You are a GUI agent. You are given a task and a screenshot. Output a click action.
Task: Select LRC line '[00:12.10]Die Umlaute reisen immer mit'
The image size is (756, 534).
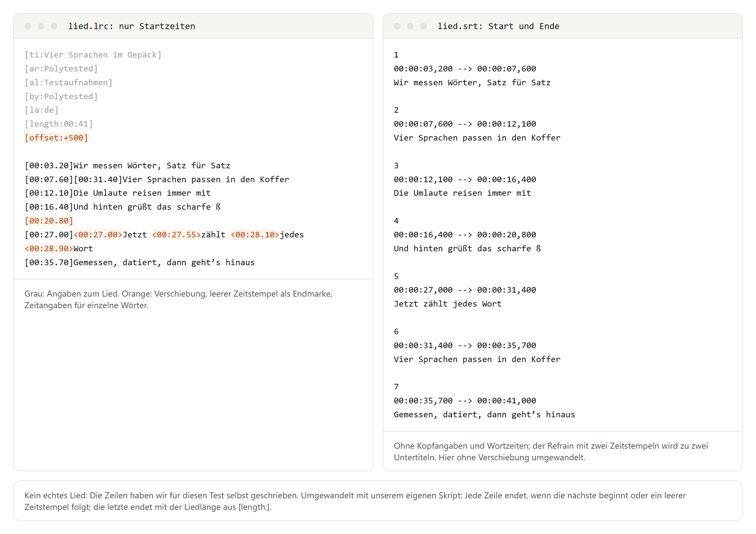click(117, 193)
